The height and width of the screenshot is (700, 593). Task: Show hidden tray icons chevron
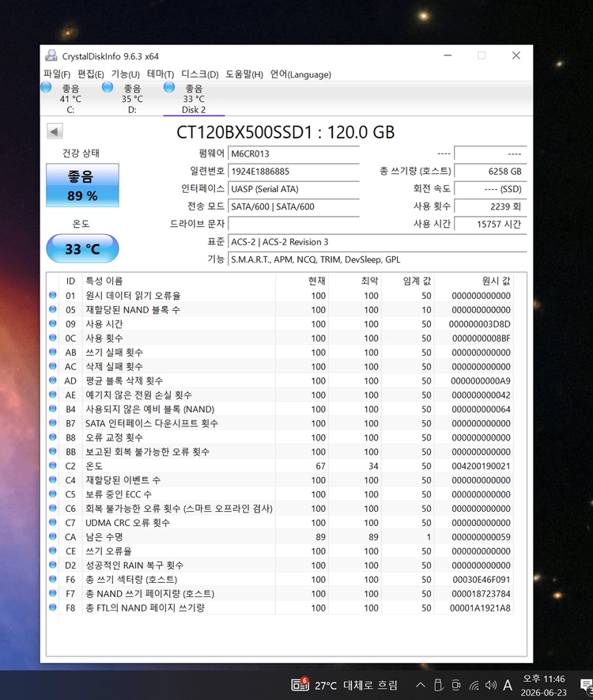421,685
